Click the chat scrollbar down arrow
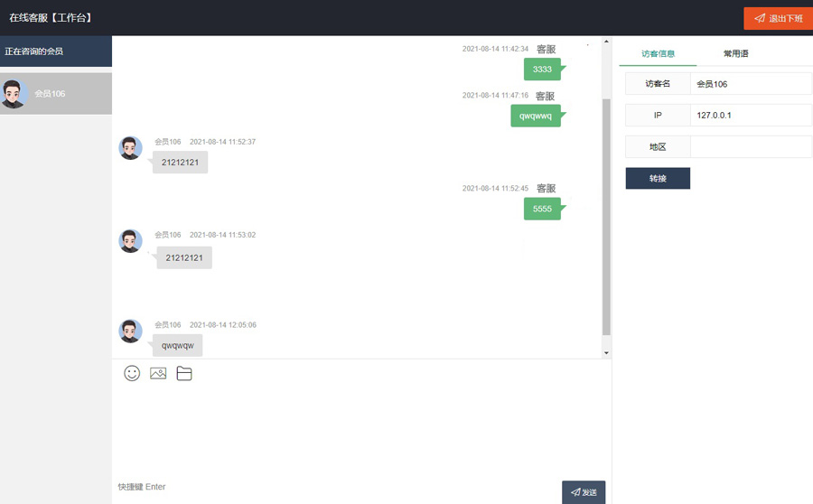The height and width of the screenshot is (504, 813). tap(606, 352)
